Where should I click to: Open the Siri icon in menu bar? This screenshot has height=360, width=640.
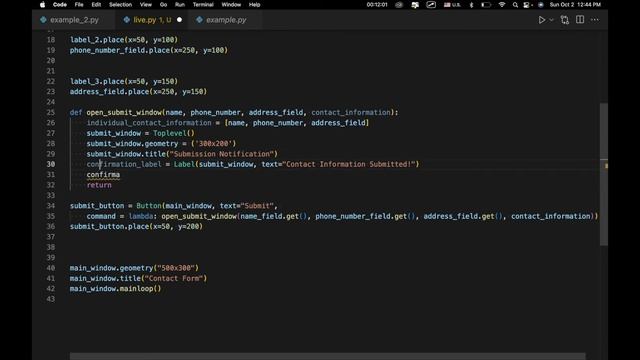coord(541,4)
